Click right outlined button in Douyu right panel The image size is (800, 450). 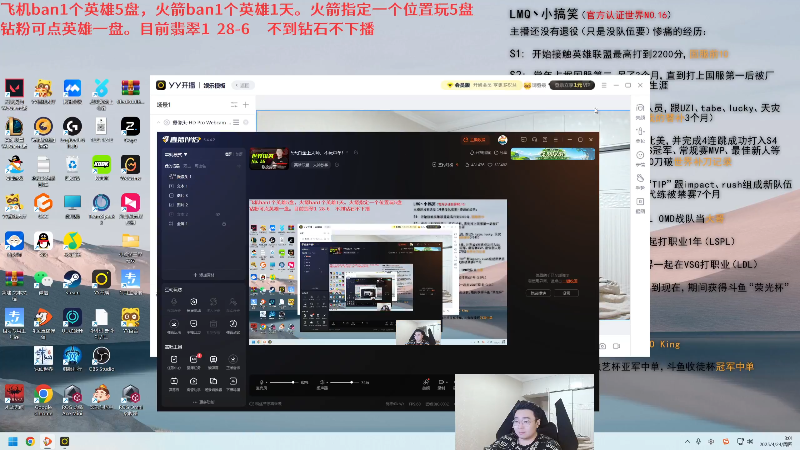click(x=566, y=293)
